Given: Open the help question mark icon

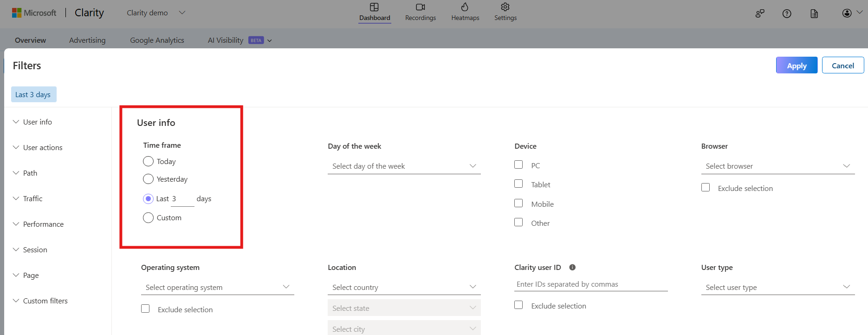Looking at the screenshot, I should point(787,13).
